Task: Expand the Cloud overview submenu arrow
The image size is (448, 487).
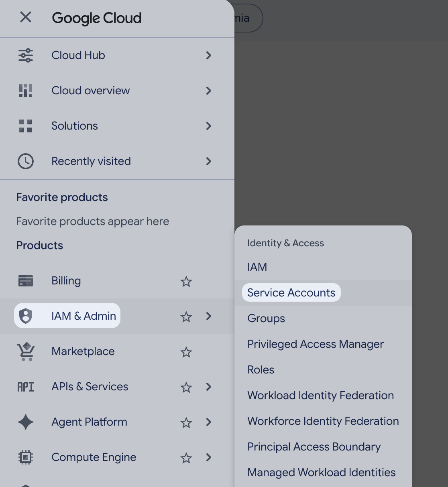Action: [x=209, y=91]
